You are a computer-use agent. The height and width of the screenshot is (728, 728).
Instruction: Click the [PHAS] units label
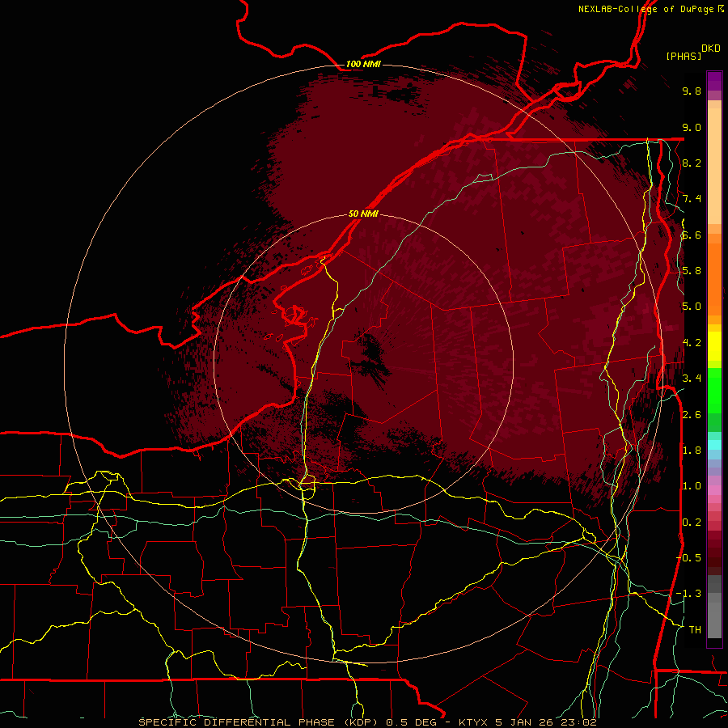coord(684,57)
